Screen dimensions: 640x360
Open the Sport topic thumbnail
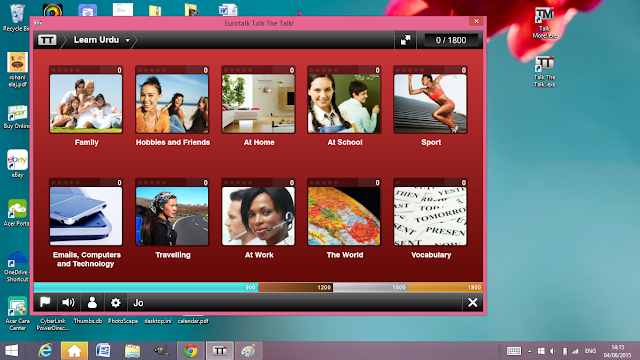pos(430,103)
